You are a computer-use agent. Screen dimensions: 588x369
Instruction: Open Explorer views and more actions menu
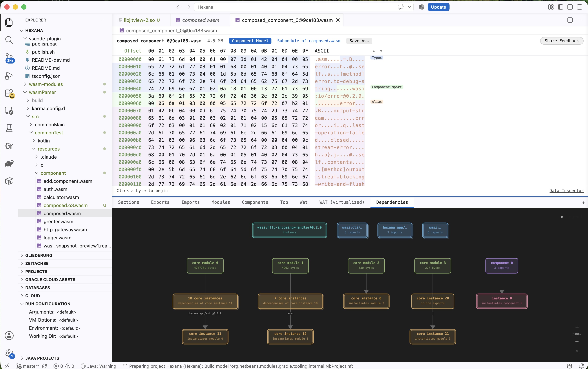click(x=103, y=20)
